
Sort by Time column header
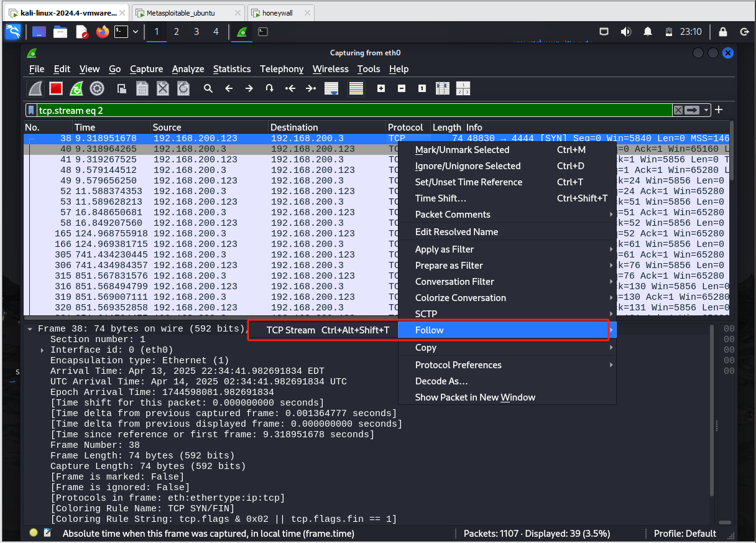(111, 128)
